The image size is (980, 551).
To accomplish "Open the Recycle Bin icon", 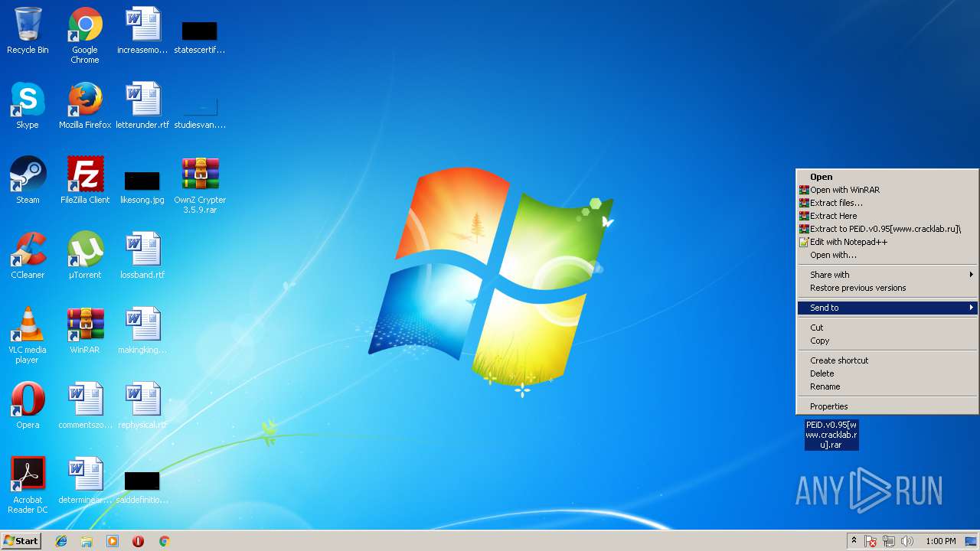I will click(28, 31).
